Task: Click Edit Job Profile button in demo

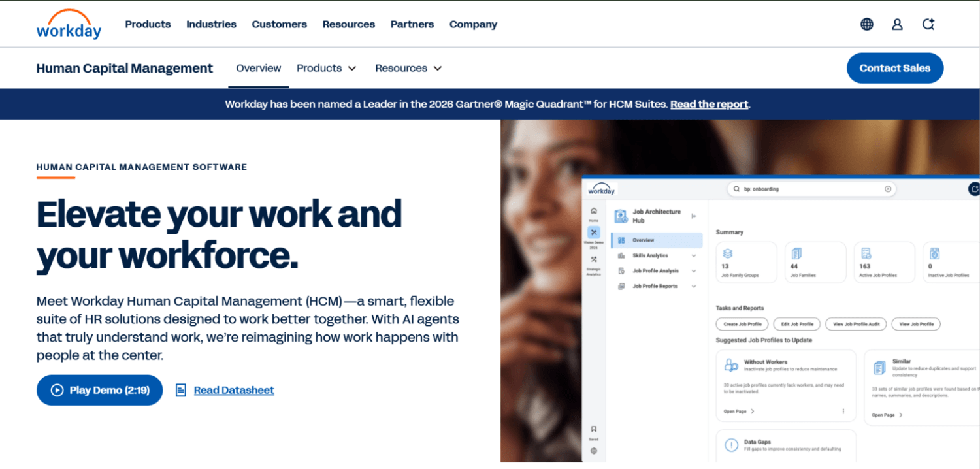Action: 797,324
